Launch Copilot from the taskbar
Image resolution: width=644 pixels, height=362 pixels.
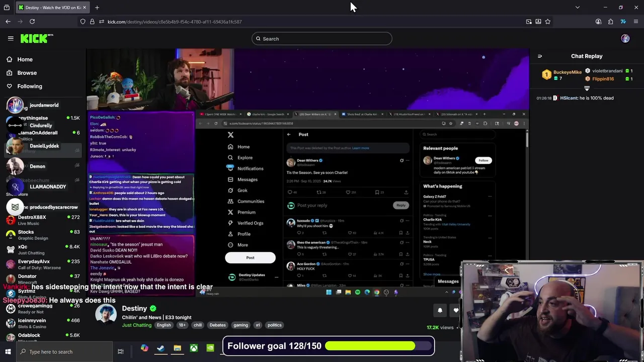(x=144, y=348)
